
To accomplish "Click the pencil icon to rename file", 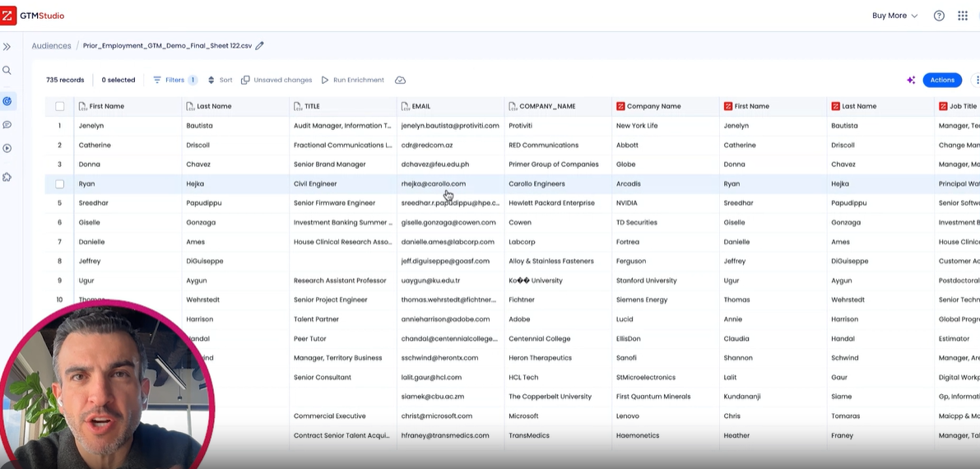I will (x=259, y=45).
